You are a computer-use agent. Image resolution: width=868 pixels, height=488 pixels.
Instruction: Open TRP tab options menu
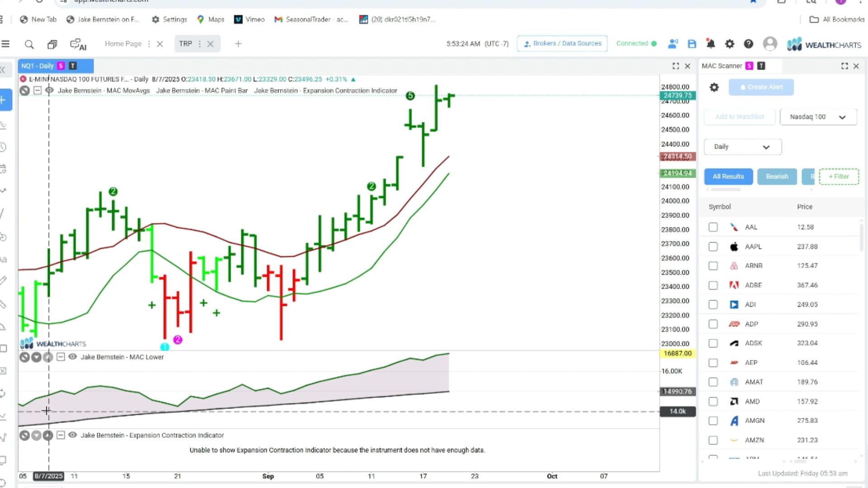pos(199,44)
